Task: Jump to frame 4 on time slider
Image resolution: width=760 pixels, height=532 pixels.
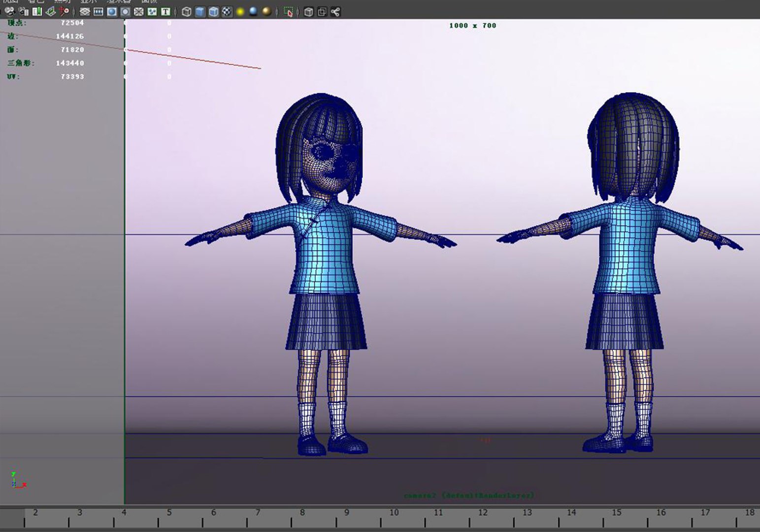Action: 124,513
